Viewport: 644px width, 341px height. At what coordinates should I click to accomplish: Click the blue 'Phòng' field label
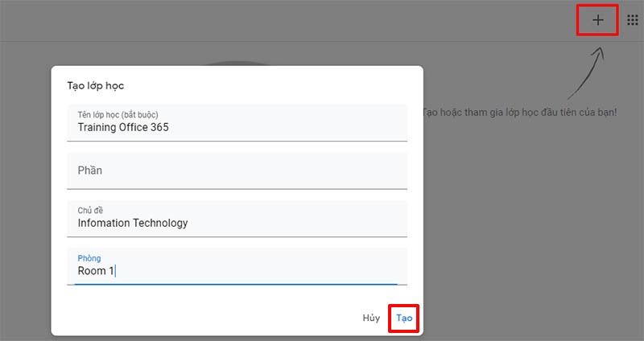89,258
